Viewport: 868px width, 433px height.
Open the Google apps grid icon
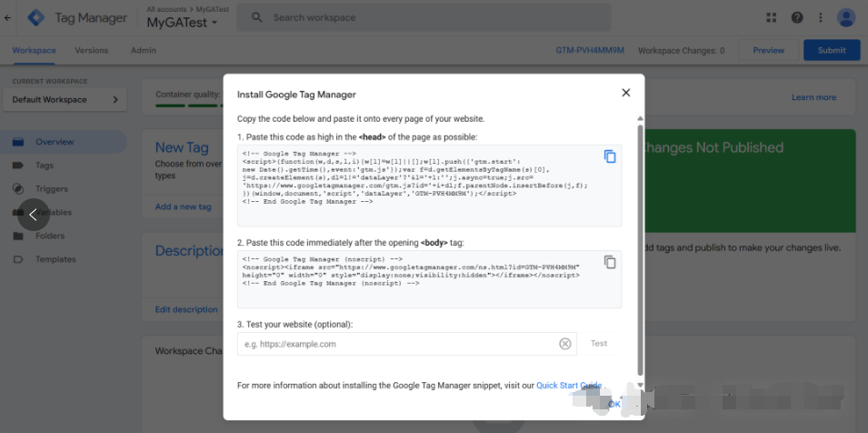(x=771, y=17)
